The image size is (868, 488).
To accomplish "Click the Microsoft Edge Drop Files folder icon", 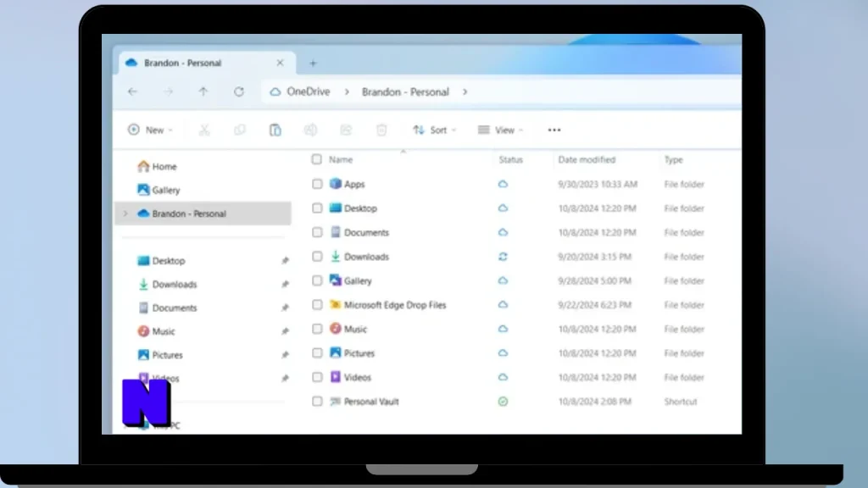I will click(336, 304).
